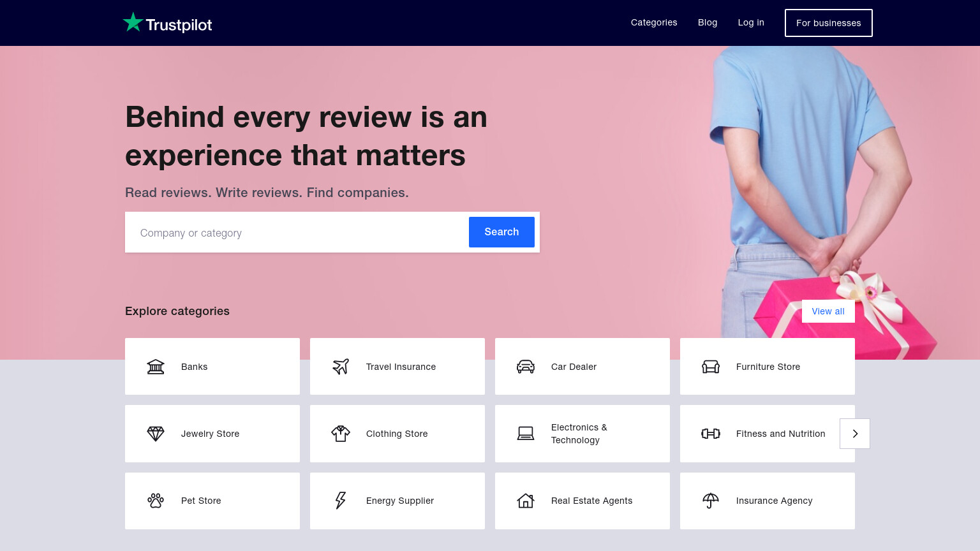Open the Electronics & Technology category label
This screenshot has height=551, width=980.
click(579, 434)
